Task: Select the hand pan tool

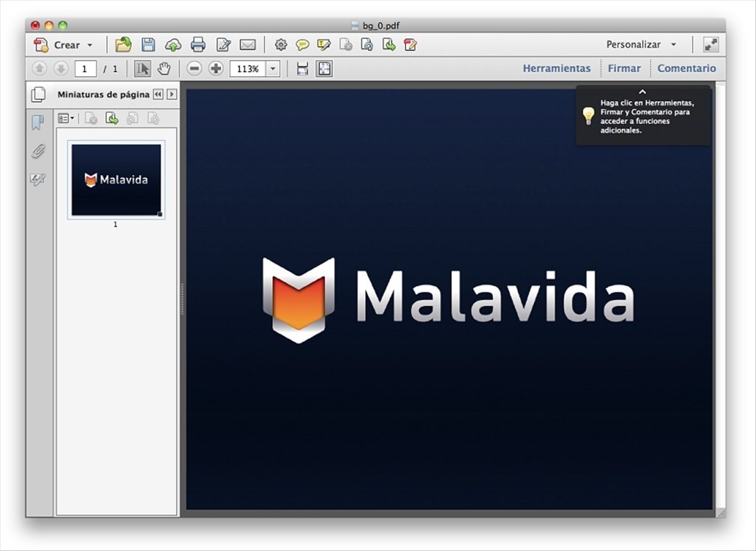Action: (x=164, y=69)
